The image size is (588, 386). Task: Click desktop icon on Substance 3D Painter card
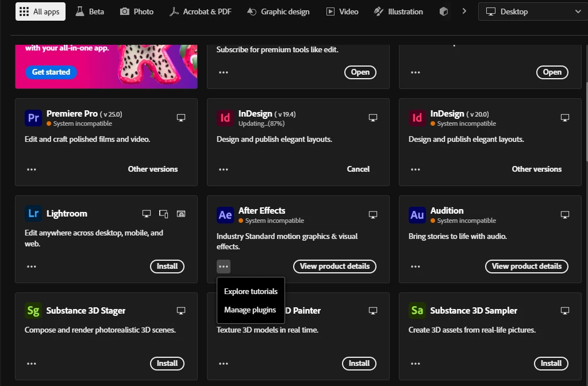[373, 311]
